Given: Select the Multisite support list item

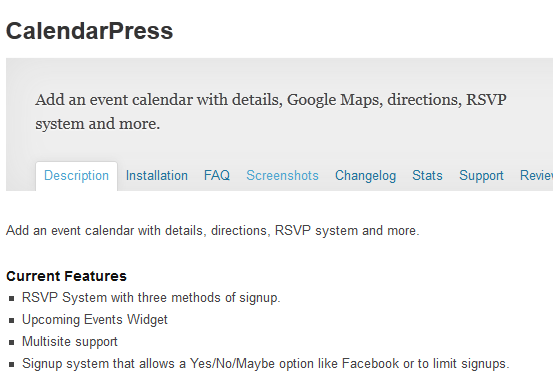Looking at the screenshot, I should pyautogui.click(x=69, y=342).
